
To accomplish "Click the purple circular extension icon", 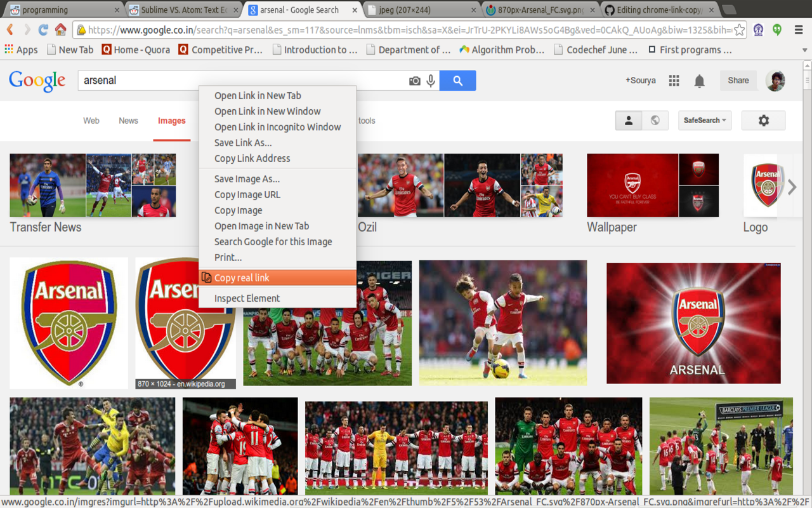I will click(x=758, y=30).
